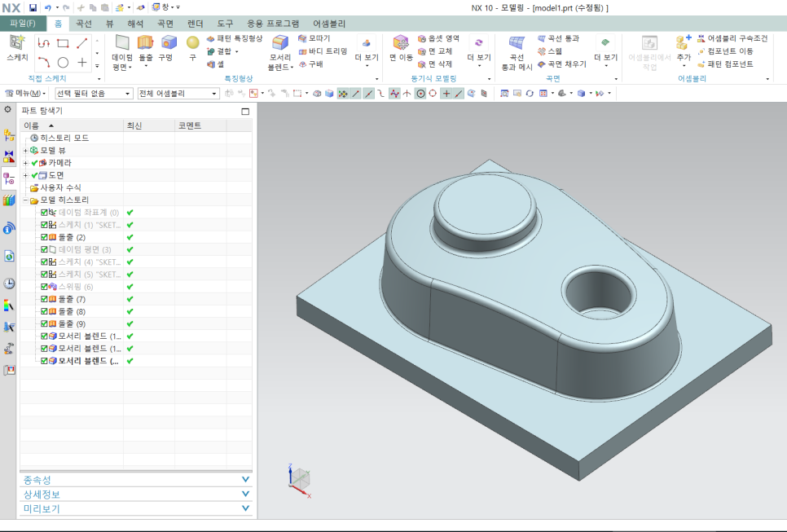This screenshot has height=532, width=787.
Task: Choose the circle sketch tool
Action: coord(63,62)
